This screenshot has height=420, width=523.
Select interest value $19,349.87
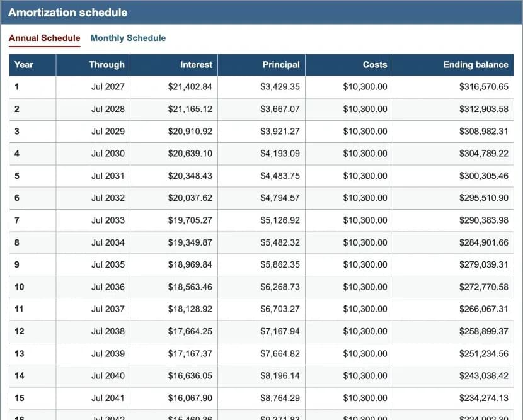(x=190, y=242)
